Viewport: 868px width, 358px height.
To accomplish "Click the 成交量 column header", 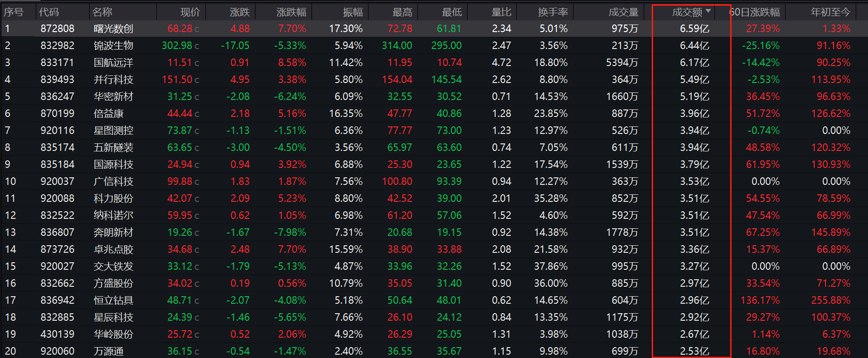I will pos(623,12).
